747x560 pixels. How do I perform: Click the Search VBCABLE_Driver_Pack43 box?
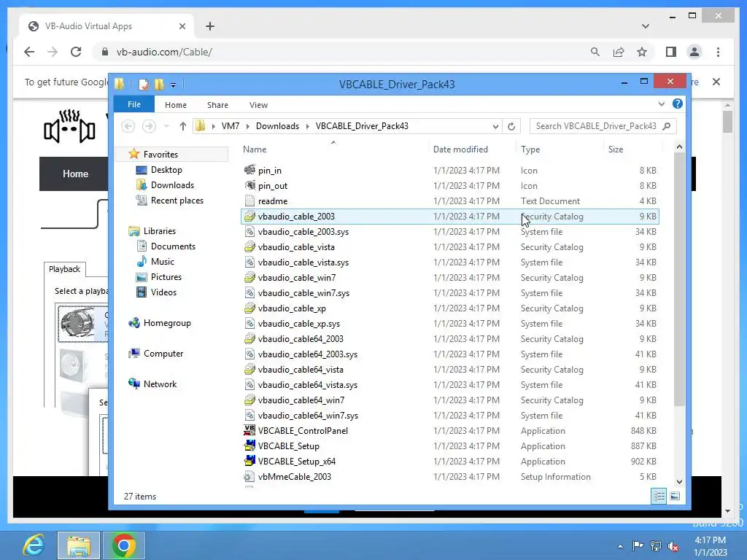pos(603,126)
